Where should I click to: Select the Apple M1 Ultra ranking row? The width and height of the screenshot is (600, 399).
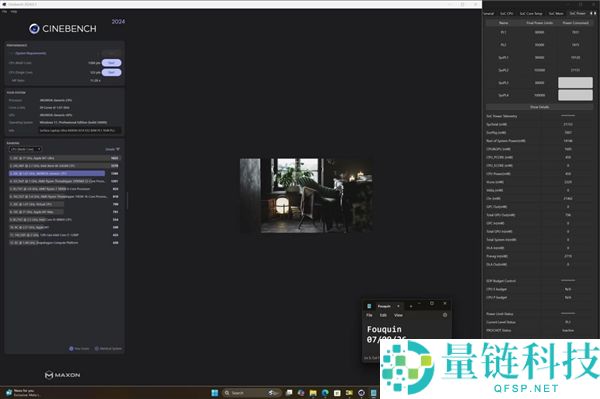pos(64,158)
